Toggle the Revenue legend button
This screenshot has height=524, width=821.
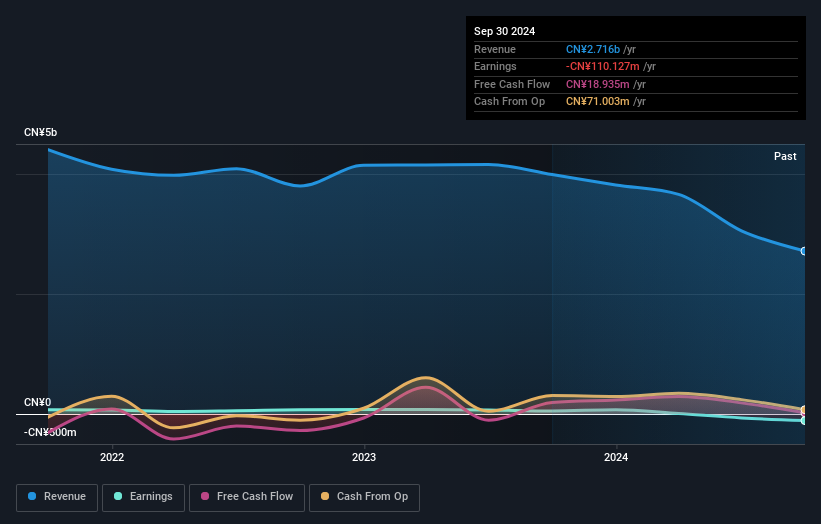(x=57, y=497)
